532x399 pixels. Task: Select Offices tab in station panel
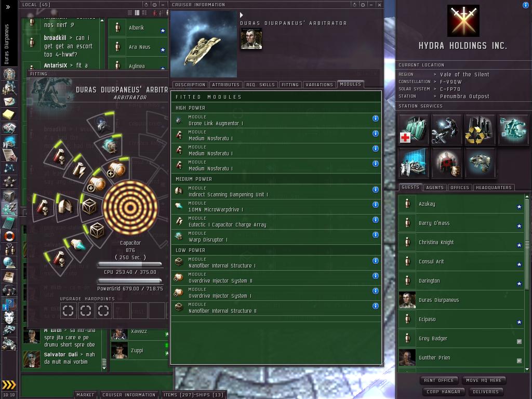pyautogui.click(x=460, y=187)
